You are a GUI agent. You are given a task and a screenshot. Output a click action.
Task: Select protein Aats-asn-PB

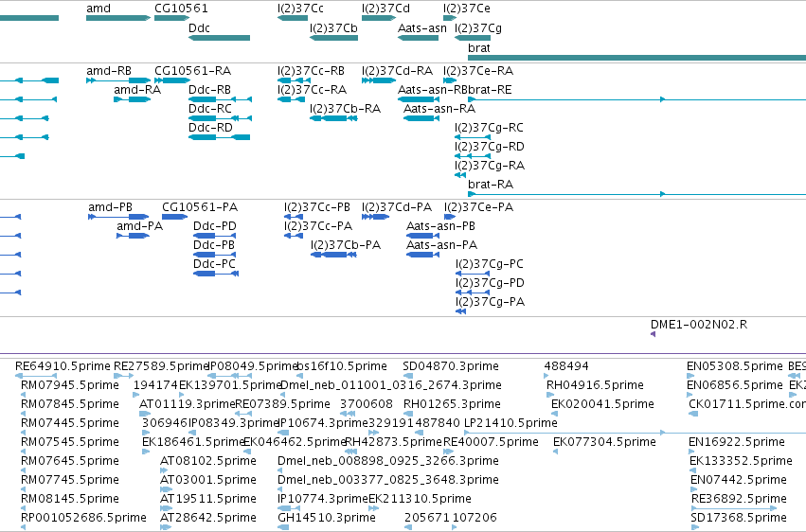[x=422, y=237]
